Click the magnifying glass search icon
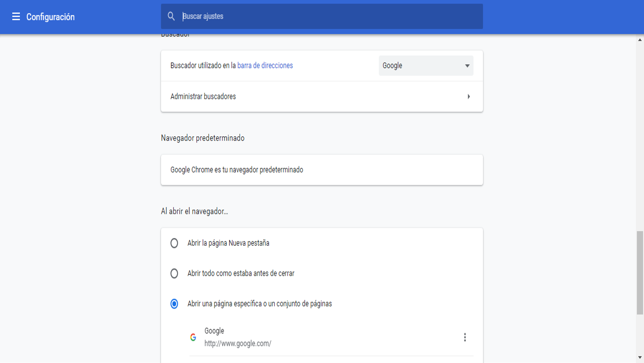The height and width of the screenshot is (363, 644). [171, 17]
